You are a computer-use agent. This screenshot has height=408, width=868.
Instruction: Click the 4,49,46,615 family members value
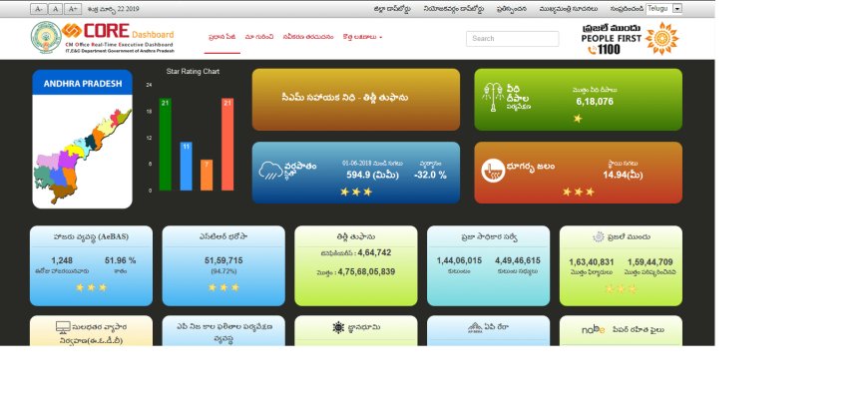pos(518,260)
